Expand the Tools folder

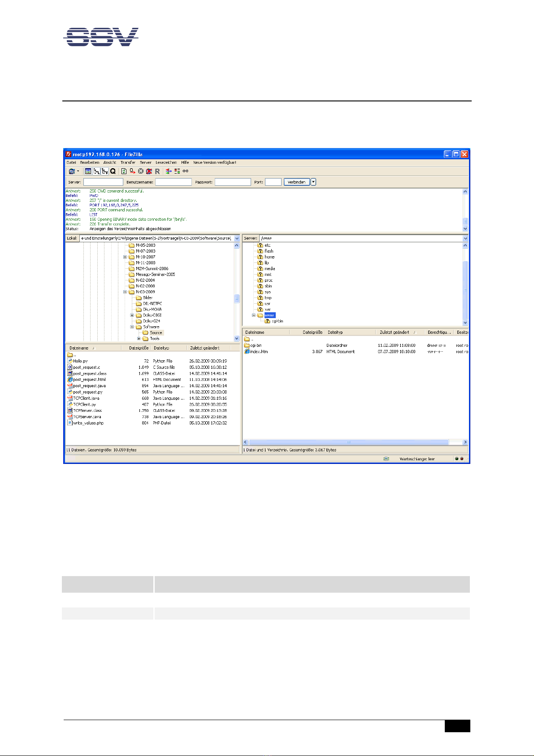pyautogui.click(x=139, y=338)
